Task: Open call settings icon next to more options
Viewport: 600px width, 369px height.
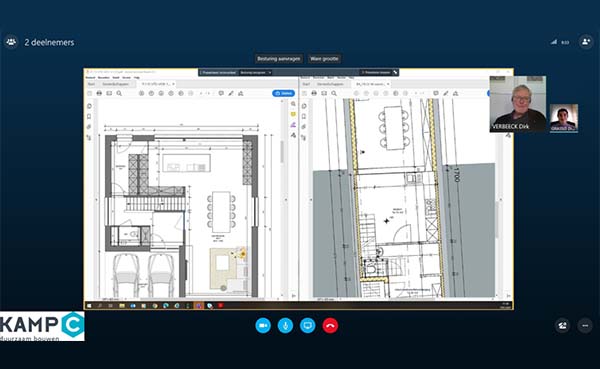Action: tap(562, 326)
